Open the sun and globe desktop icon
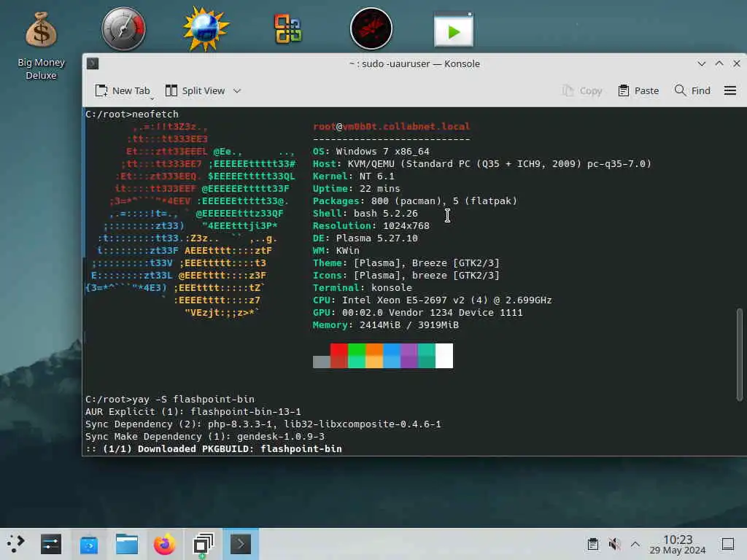747x560 pixels. click(x=206, y=29)
